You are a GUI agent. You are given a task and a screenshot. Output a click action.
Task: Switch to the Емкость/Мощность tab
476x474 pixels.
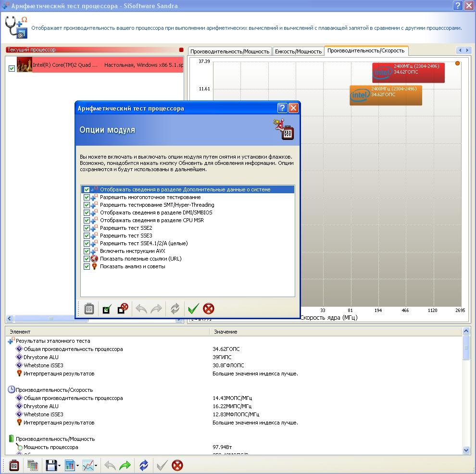coord(298,51)
